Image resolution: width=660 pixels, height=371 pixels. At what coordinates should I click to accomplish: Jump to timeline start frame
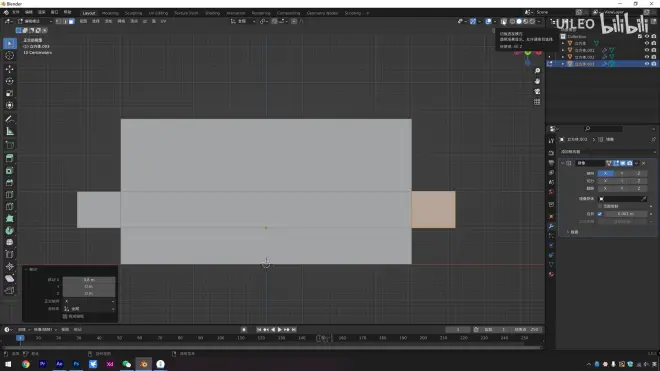[x=258, y=330]
